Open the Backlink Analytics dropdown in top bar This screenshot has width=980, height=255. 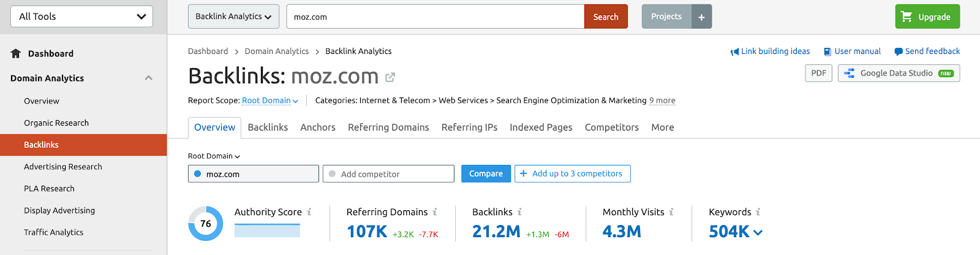tap(233, 17)
